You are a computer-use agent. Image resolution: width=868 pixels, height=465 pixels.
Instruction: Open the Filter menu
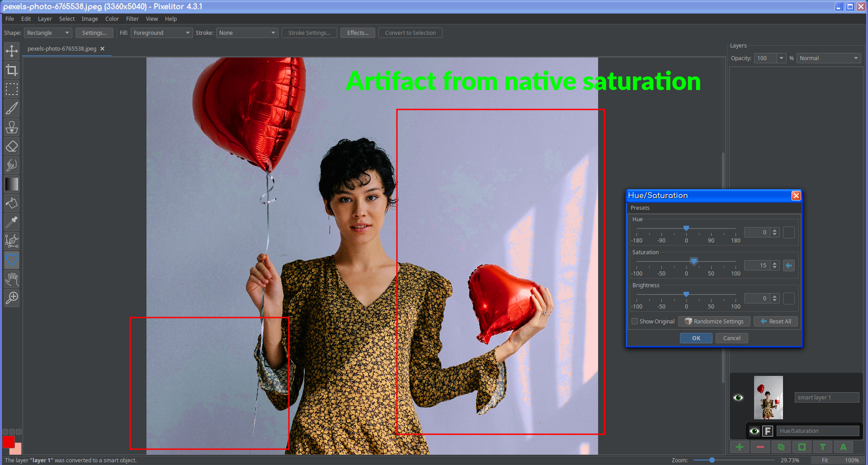click(x=132, y=19)
